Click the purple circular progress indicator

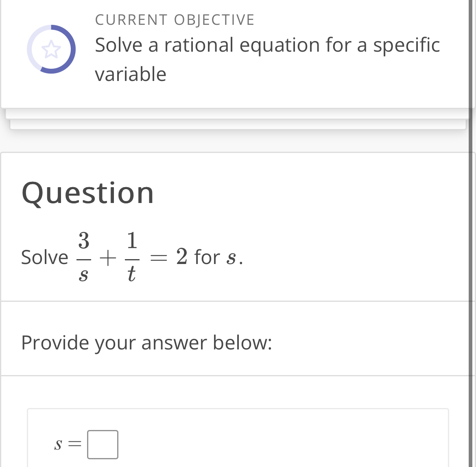coord(51,49)
